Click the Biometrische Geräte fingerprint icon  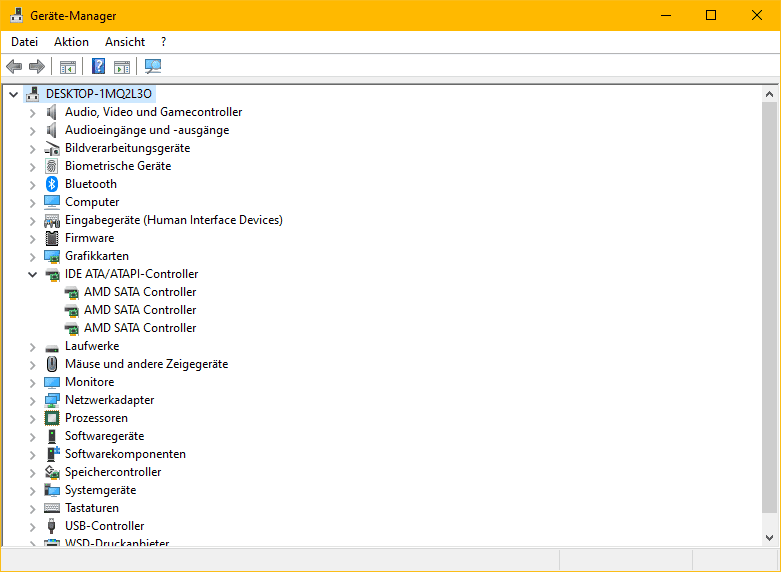pos(52,166)
